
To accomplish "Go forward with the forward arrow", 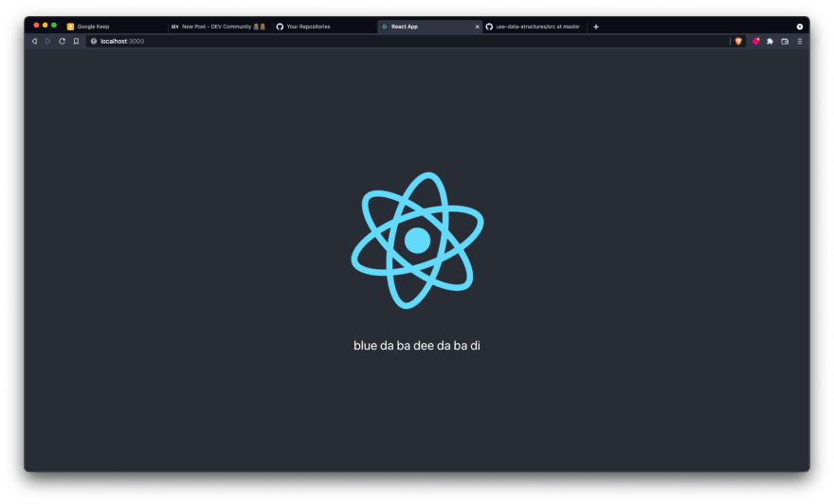I will click(48, 41).
